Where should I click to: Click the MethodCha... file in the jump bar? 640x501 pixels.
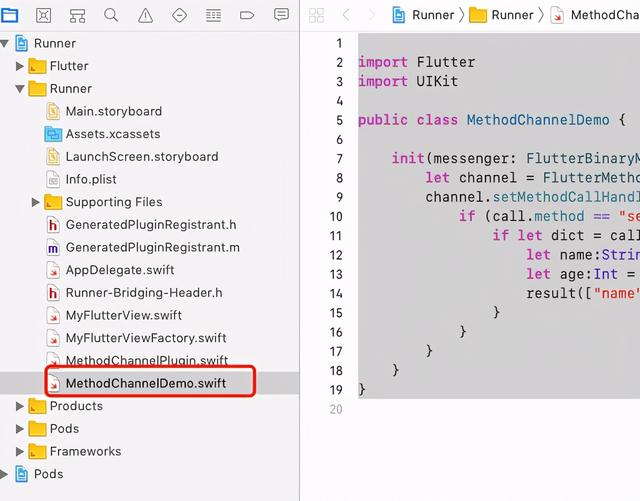pyautogui.click(x=595, y=15)
